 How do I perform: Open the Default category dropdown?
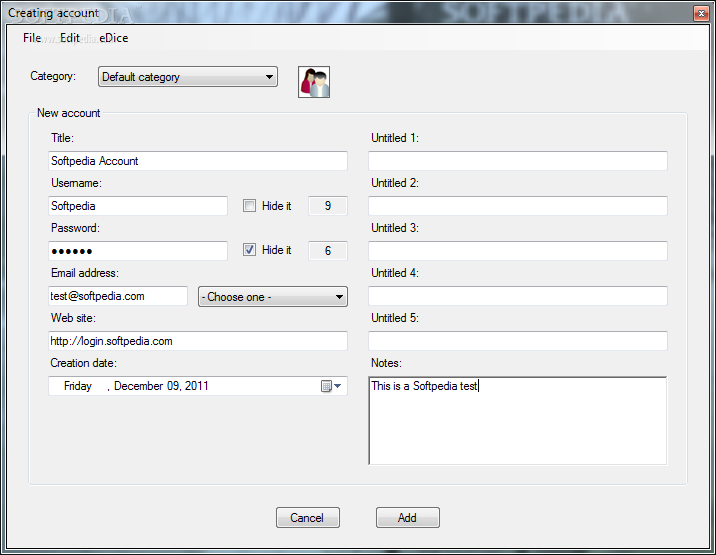188,77
